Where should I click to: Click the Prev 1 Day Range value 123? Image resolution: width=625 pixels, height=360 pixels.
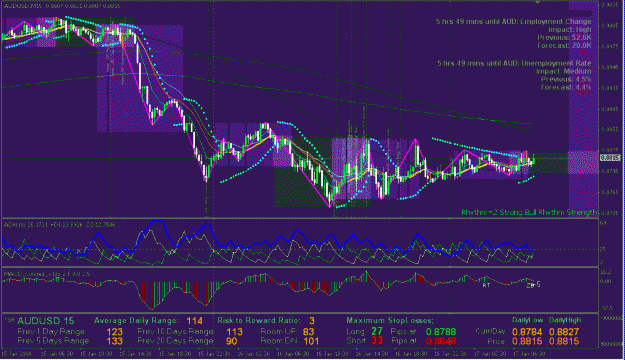tap(114, 332)
